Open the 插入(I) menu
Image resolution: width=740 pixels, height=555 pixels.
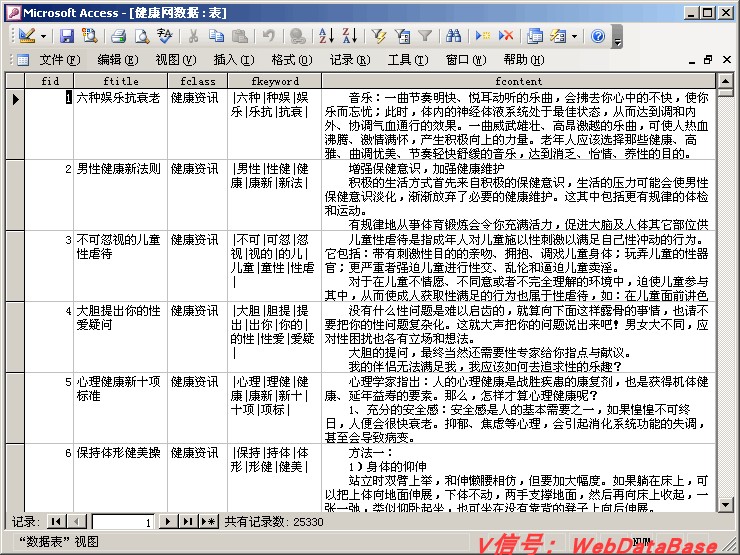(234, 60)
